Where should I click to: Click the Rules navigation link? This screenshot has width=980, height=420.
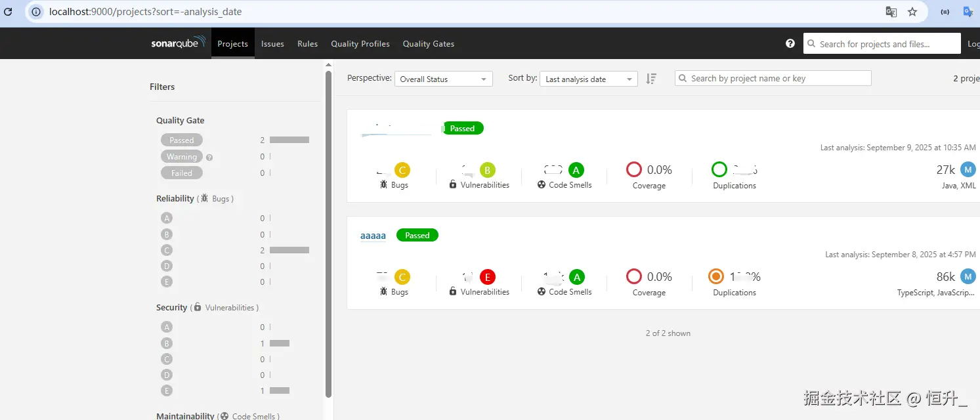[x=307, y=44]
